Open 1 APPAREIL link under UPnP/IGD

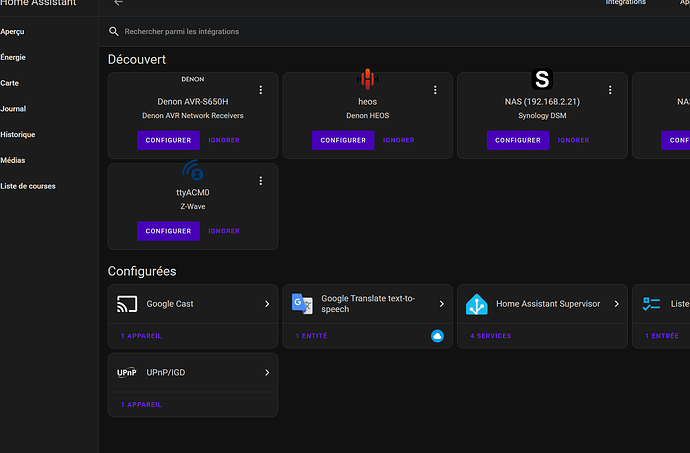[x=141, y=405]
